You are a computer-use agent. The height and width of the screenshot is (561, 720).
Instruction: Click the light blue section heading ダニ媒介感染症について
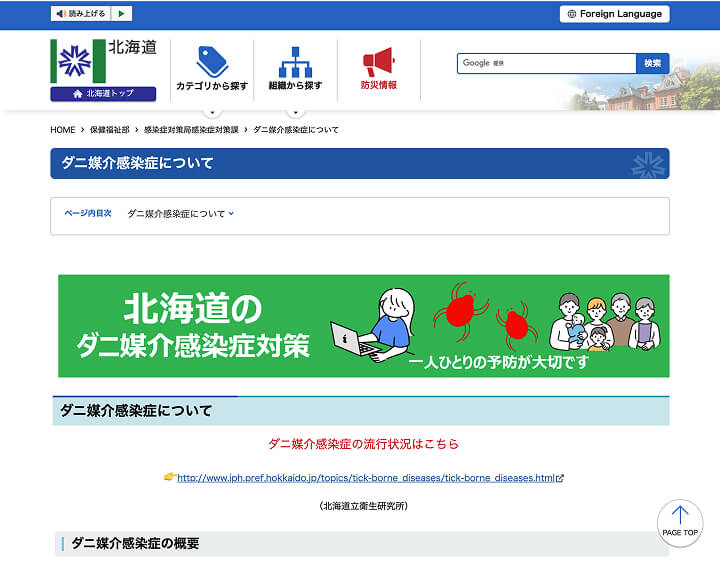(361, 411)
